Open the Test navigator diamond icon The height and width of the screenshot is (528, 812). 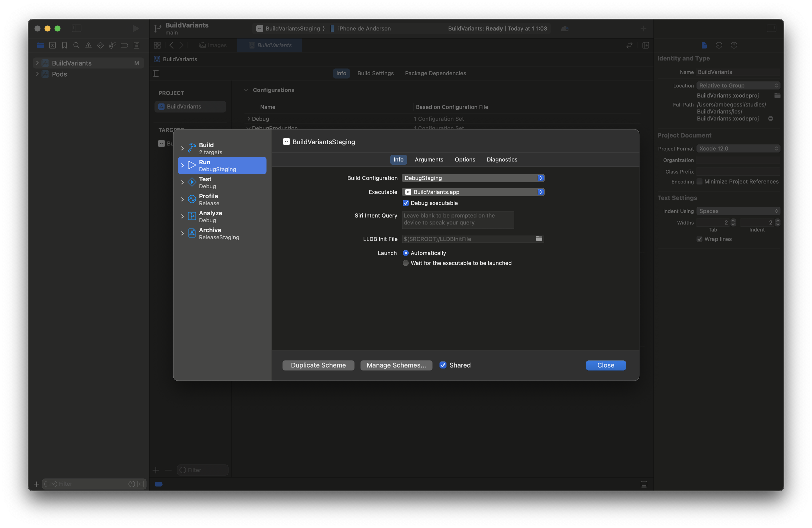[x=100, y=45]
